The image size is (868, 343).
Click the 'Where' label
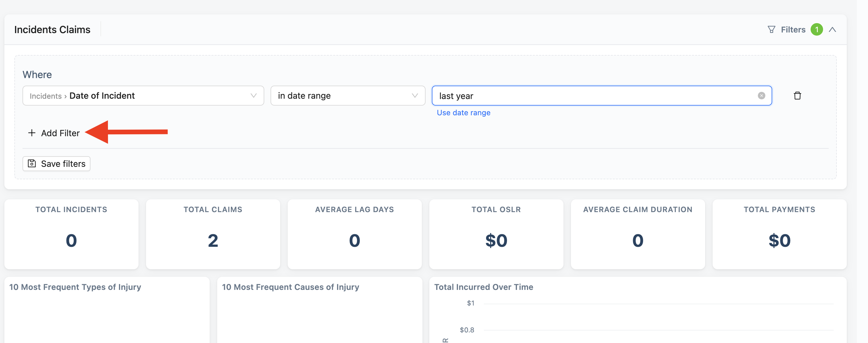[37, 75]
